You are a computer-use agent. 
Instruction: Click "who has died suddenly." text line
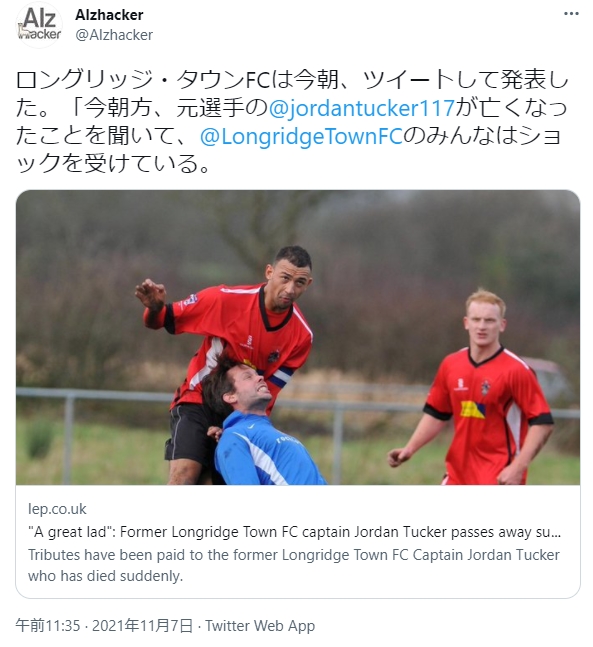tap(105, 576)
